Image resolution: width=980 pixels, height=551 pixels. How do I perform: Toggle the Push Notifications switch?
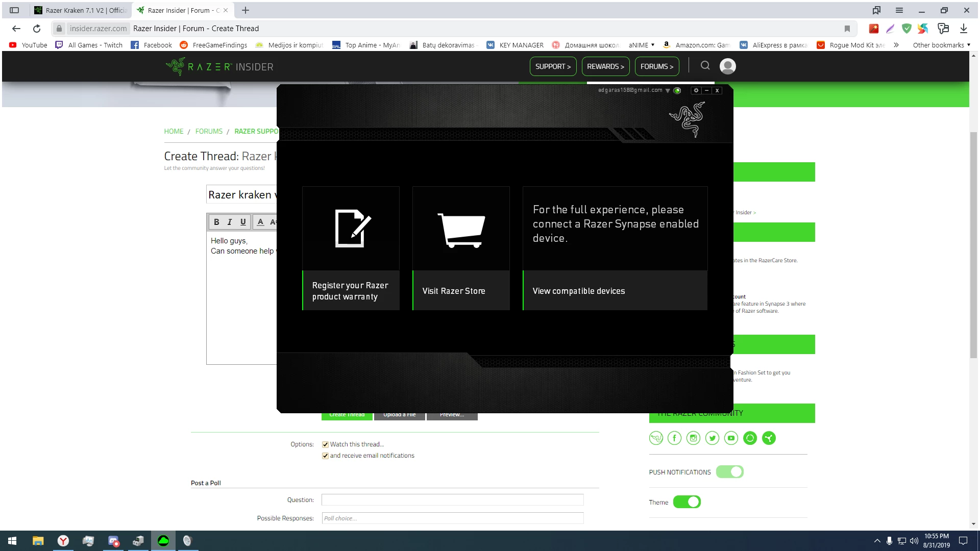click(729, 472)
